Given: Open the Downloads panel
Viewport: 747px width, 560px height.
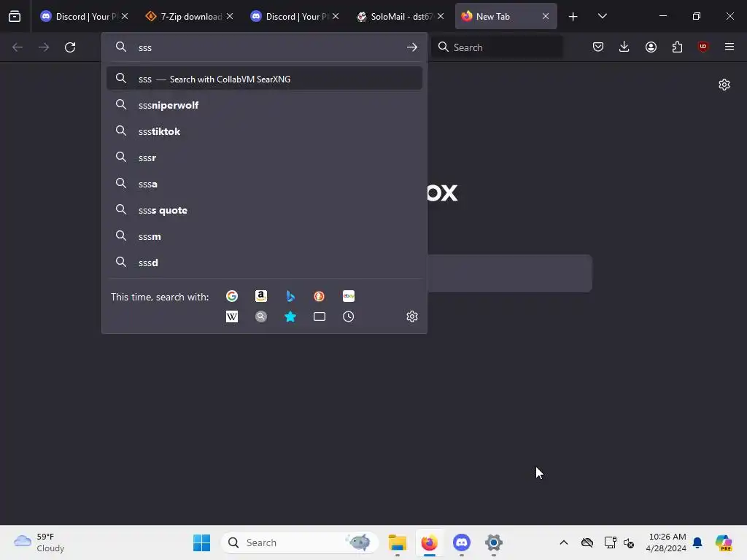Looking at the screenshot, I should [x=624, y=47].
